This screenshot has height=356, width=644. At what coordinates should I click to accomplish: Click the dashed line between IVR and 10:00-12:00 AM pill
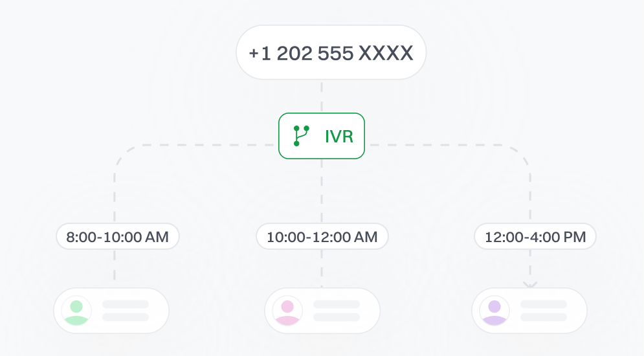pos(322,191)
